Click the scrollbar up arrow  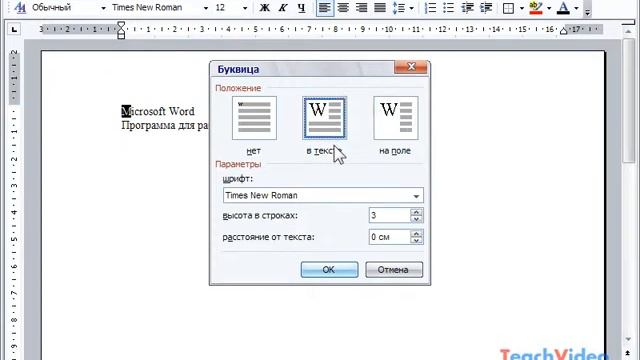[629, 32]
